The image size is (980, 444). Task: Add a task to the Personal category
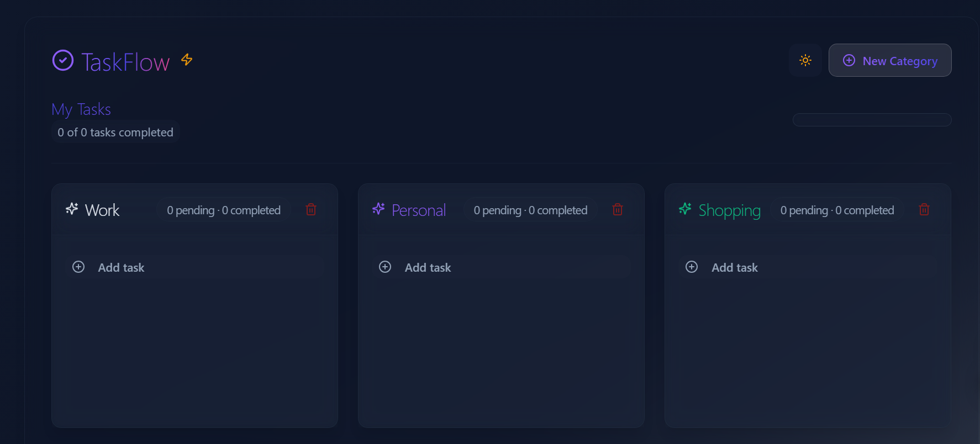[x=428, y=267]
